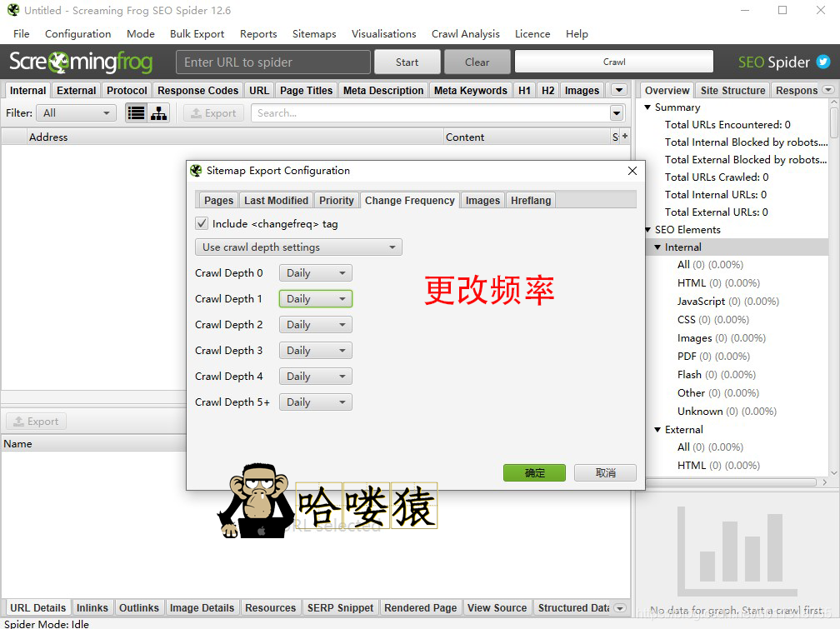Click the Clear button
The image size is (840, 629).
click(x=477, y=62)
